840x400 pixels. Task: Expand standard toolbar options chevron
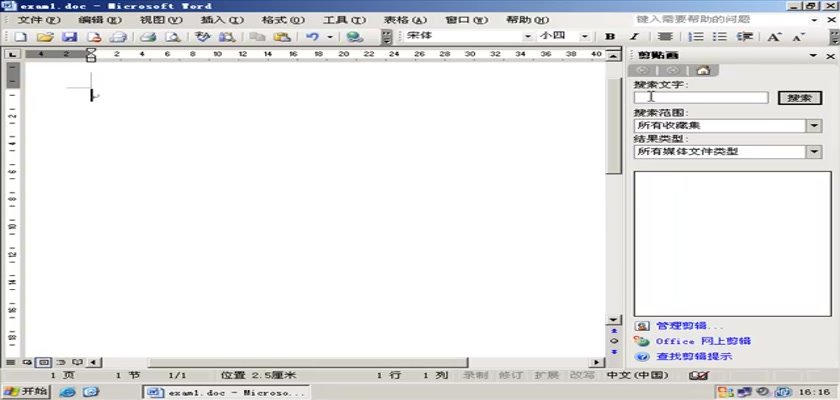(x=387, y=37)
